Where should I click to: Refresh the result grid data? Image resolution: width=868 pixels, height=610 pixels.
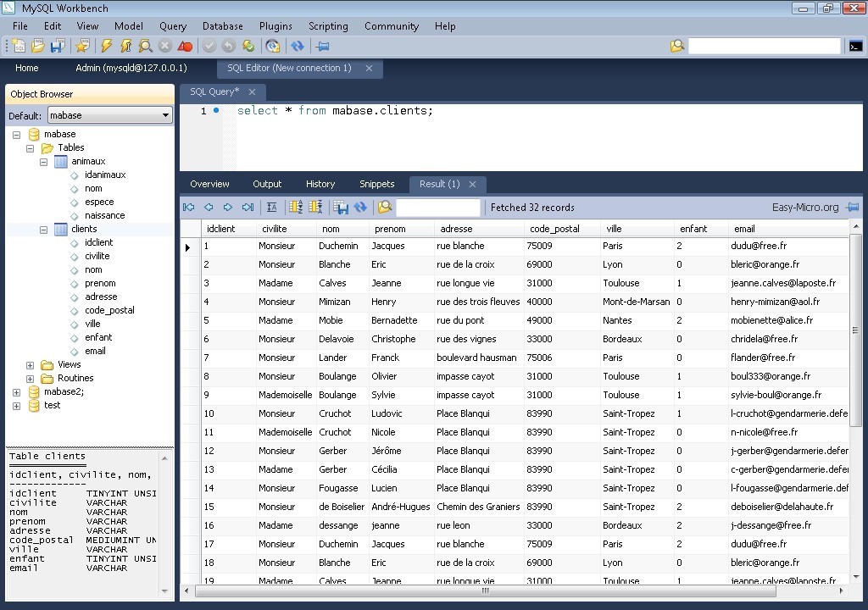[360, 207]
